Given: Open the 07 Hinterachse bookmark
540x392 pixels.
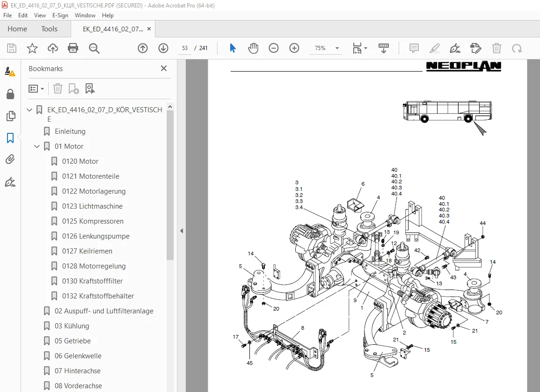Looking at the screenshot, I should [78, 371].
